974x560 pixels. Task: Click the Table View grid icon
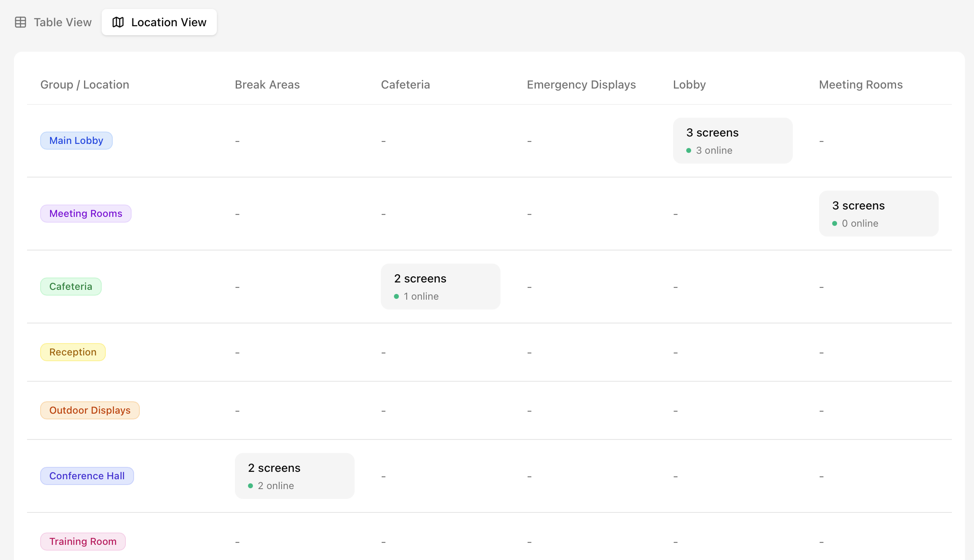(x=20, y=22)
